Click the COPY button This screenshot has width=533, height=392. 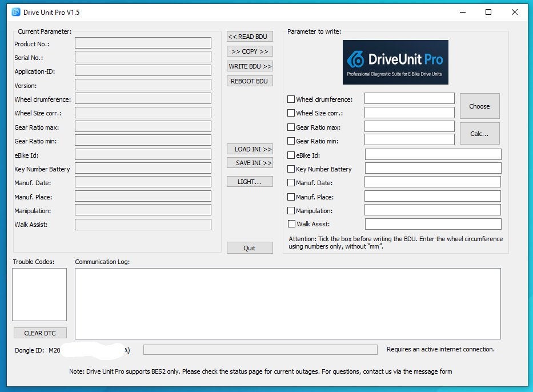pyautogui.click(x=250, y=51)
